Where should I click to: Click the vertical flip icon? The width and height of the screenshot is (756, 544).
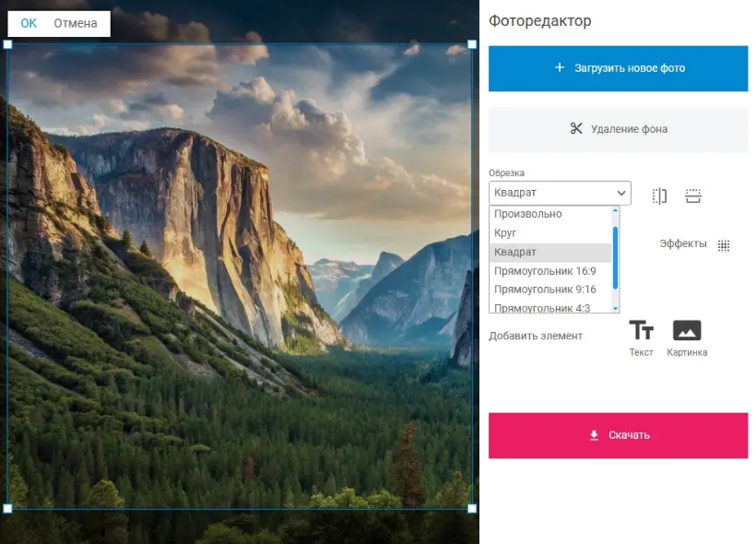693,195
